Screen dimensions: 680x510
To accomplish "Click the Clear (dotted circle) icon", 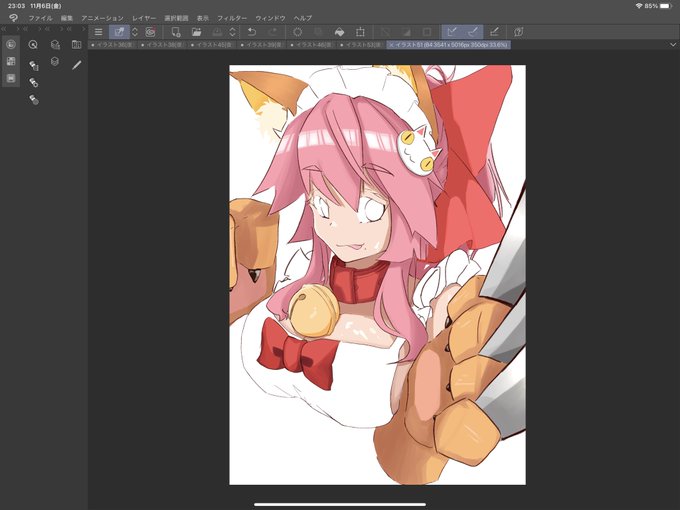I will pyautogui.click(x=298, y=32).
